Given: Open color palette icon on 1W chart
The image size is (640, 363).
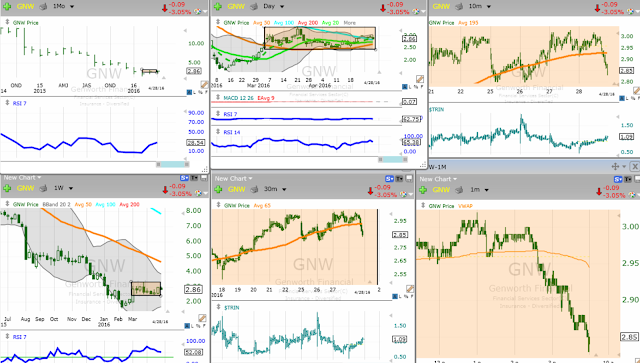Looking at the screenshot, I should click(x=198, y=193).
